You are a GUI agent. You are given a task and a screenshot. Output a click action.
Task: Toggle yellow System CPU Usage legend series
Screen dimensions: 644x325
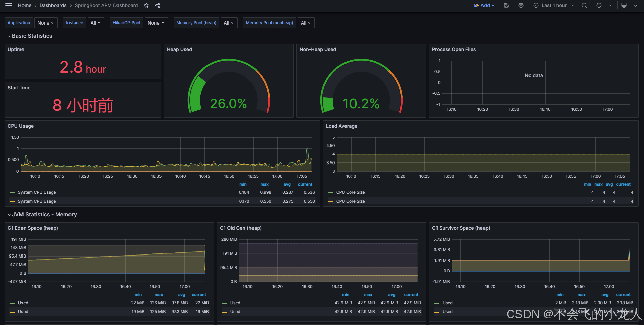click(x=37, y=201)
